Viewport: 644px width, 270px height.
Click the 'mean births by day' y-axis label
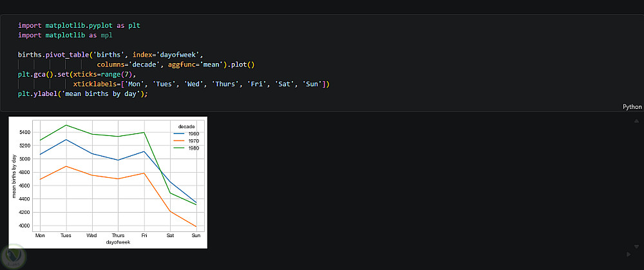click(14, 176)
